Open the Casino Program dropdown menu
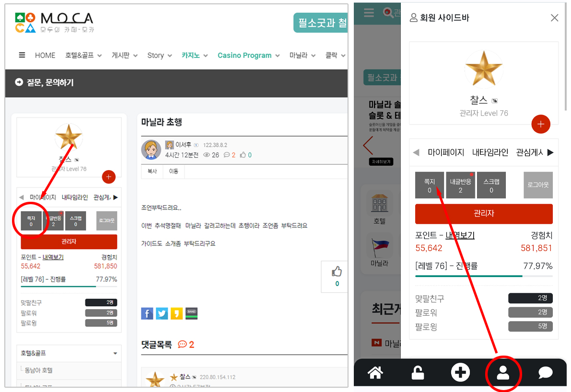 pos(248,56)
